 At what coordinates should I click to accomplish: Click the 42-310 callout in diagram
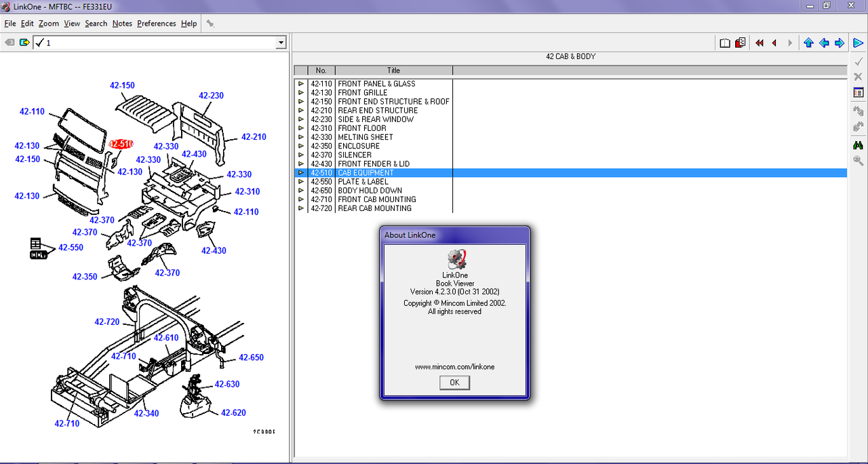pyautogui.click(x=247, y=192)
